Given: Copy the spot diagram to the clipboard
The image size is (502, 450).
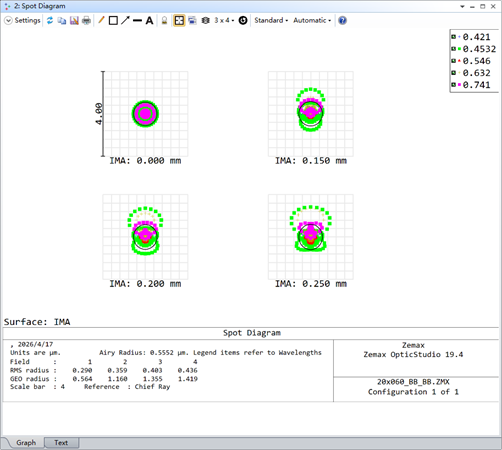Looking at the screenshot, I should [x=62, y=21].
